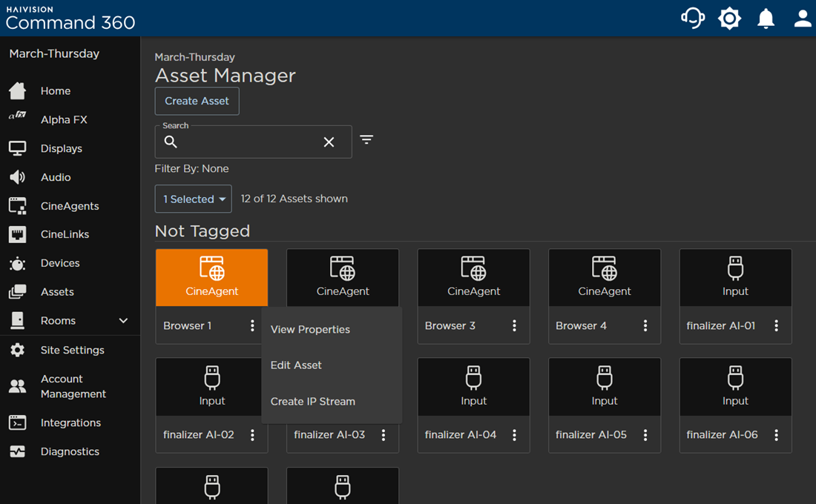Go to Home in the sidebar

click(x=56, y=90)
